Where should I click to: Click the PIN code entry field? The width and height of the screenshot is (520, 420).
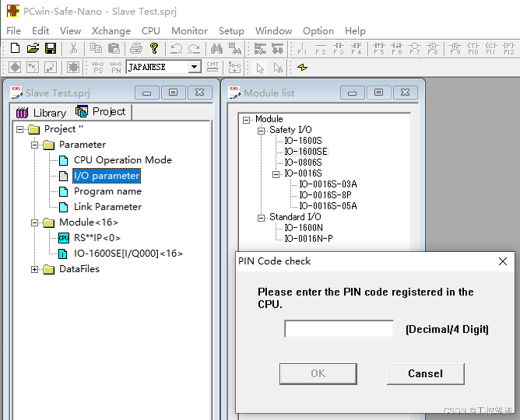tap(339, 329)
